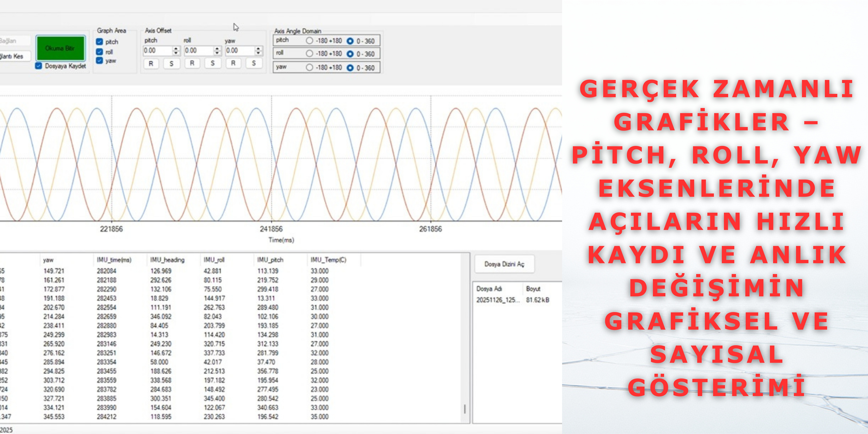Select -180 +180 domain for roll
Image resolution: width=868 pixels, height=434 pixels.
[309, 54]
